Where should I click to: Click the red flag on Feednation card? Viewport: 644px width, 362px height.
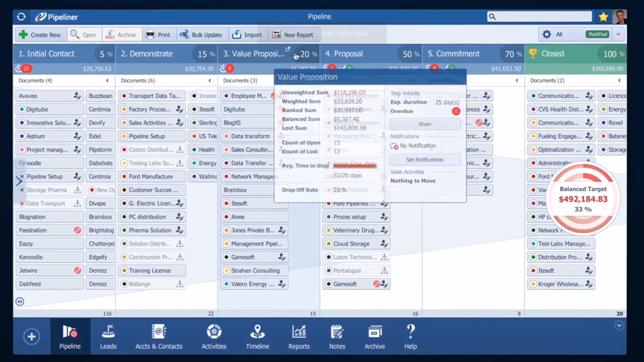tap(77, 230)
